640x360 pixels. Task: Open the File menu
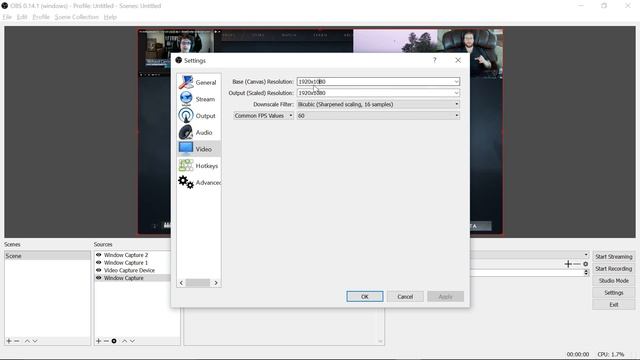[7, 17]
